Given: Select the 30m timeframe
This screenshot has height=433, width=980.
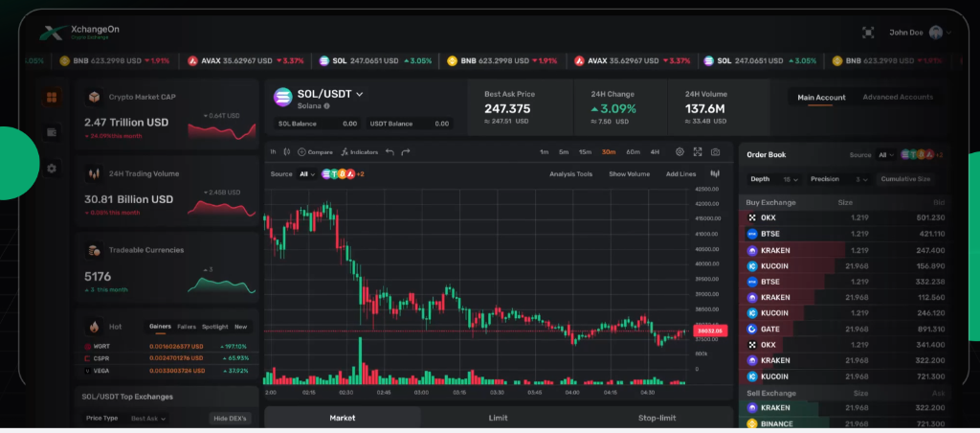Looking at the screenshot, I should (609, 152).
